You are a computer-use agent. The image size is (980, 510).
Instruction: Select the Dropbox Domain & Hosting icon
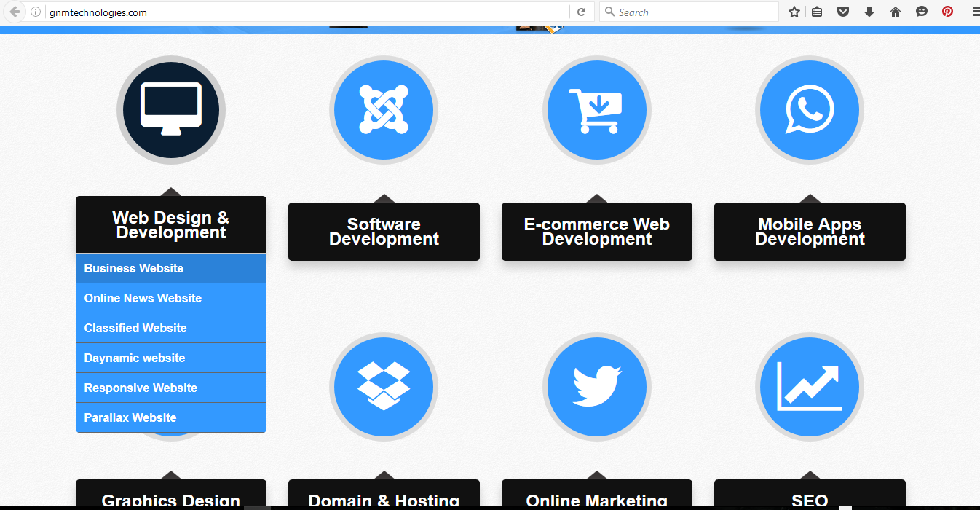click(x=384, y=387)
